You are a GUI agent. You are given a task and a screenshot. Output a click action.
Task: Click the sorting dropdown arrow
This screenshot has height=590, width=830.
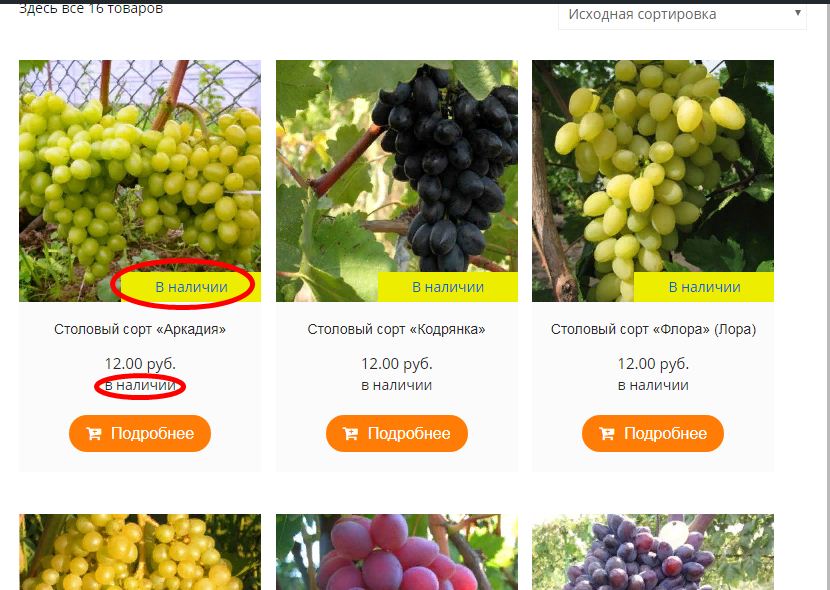click(x=798, y=13)
